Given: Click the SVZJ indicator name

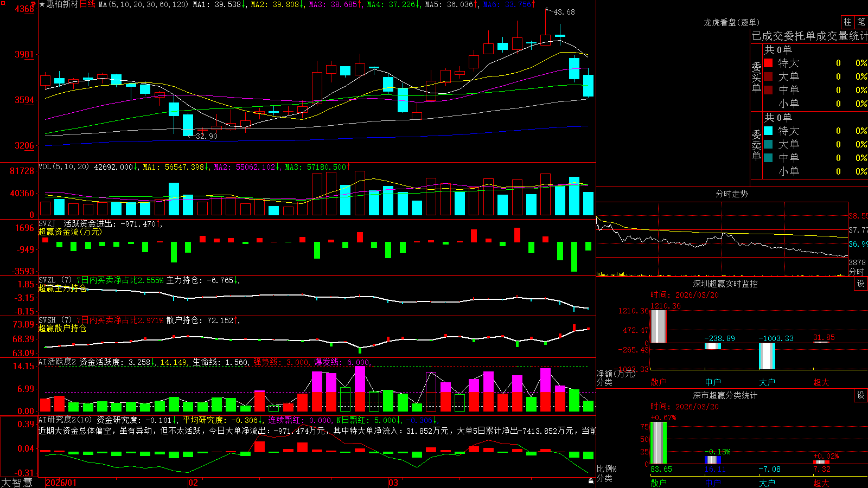Looking at the screenshot, I should [47, 223].
